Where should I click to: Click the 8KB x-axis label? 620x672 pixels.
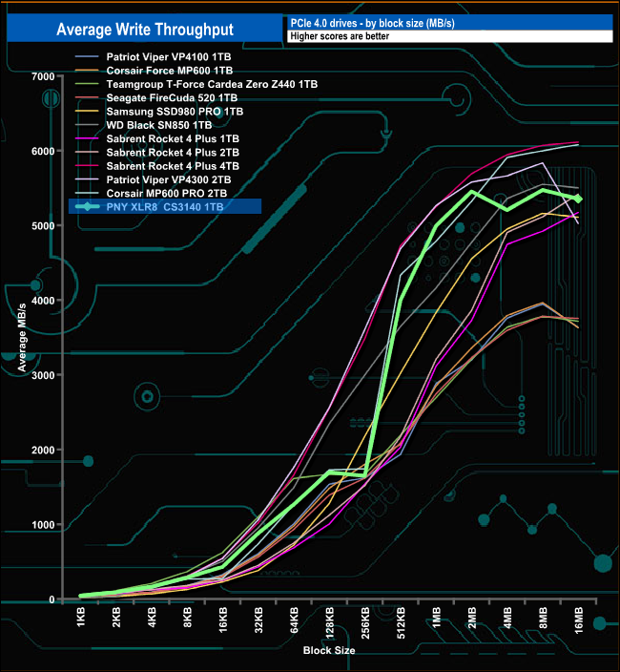point(188,618)
